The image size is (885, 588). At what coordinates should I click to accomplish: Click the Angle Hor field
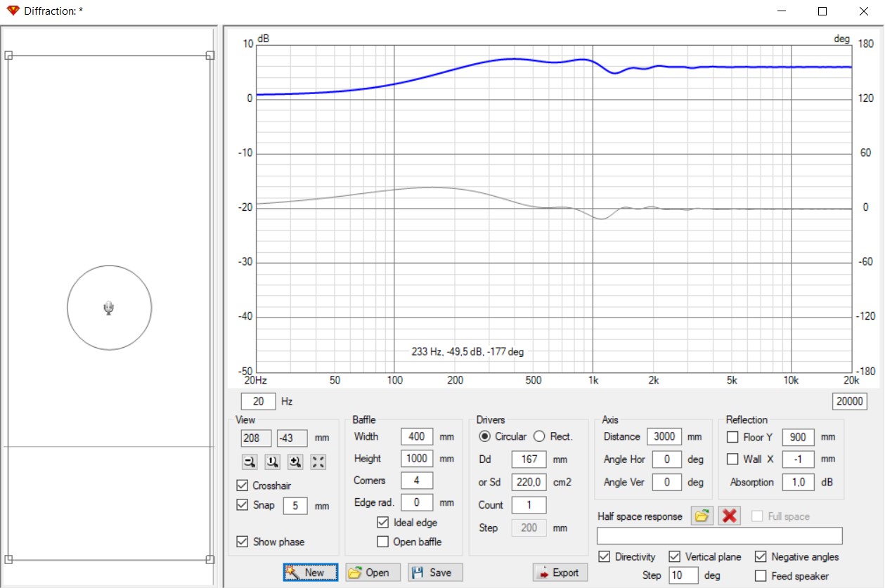pyautogui.click(x=667, y=459)
